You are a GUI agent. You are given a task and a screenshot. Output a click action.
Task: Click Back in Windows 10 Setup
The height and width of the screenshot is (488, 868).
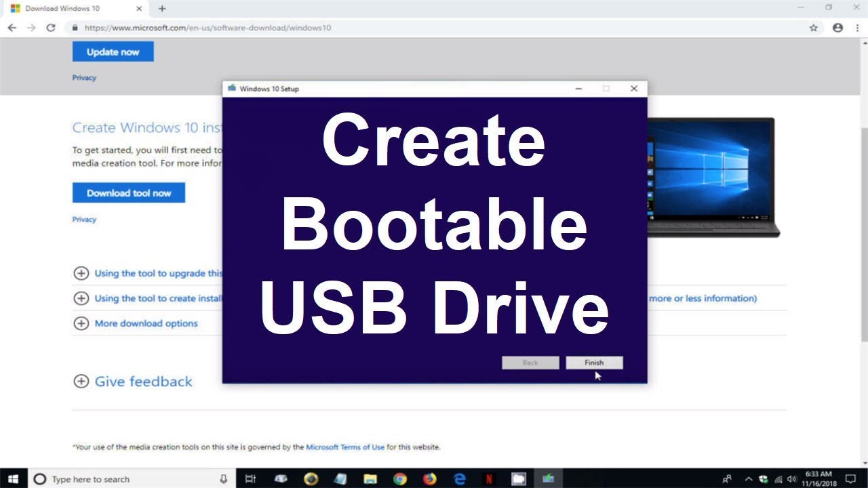[530, 363]
